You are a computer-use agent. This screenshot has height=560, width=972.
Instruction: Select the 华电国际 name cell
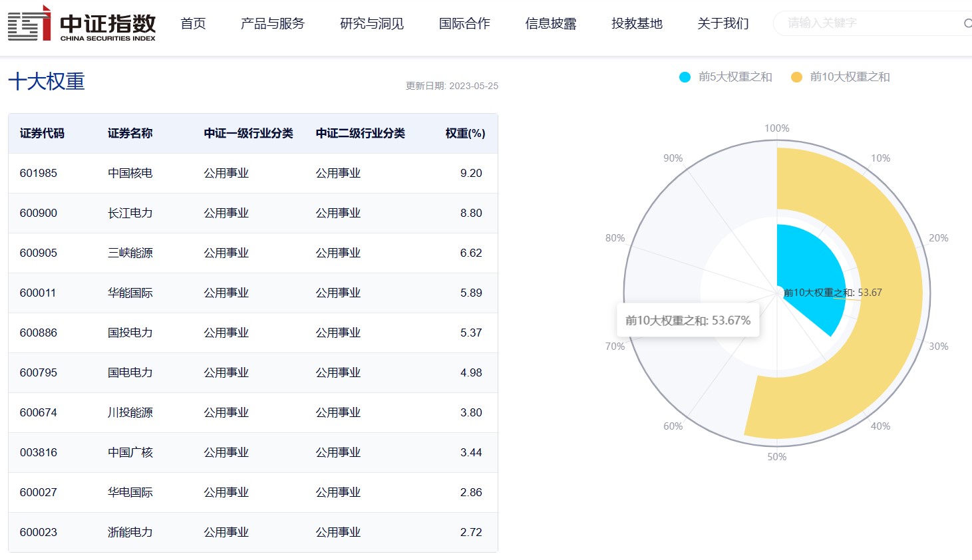[x=130, y=493]
